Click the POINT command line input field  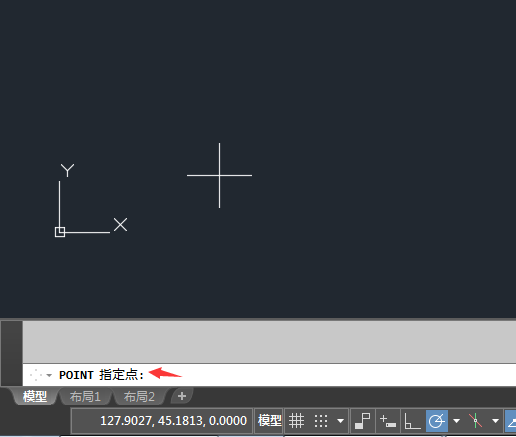click(269, 375)
